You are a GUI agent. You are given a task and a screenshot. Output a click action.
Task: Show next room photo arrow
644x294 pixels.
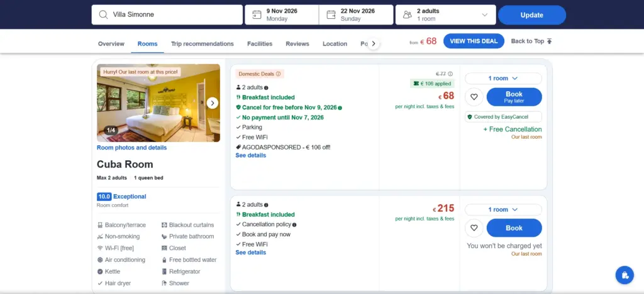pyautogui.click(x=213, y=103)
